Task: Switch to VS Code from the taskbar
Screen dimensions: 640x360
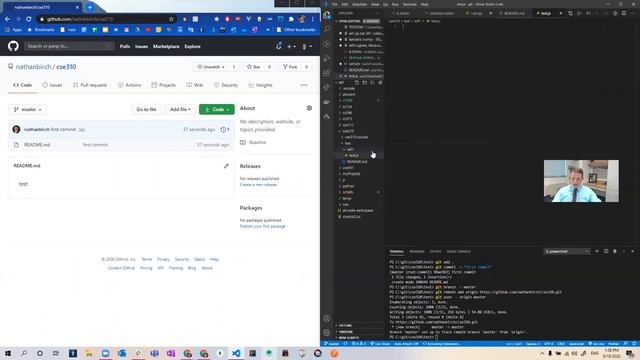Action: (236, 353)
